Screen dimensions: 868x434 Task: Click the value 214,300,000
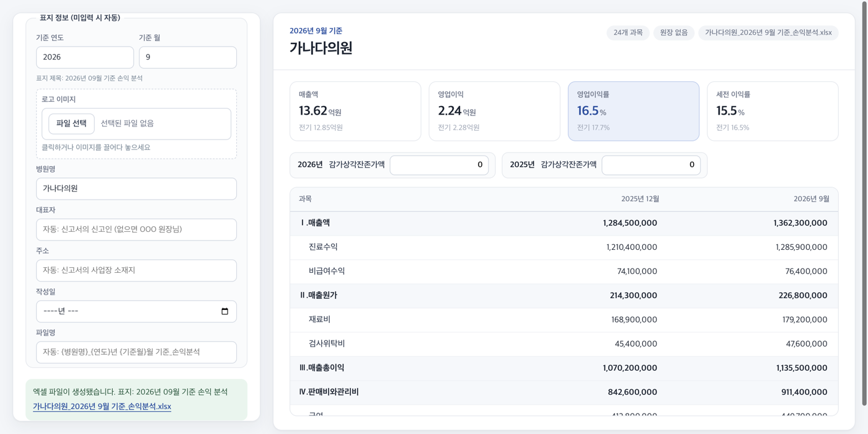click(634, 296)
